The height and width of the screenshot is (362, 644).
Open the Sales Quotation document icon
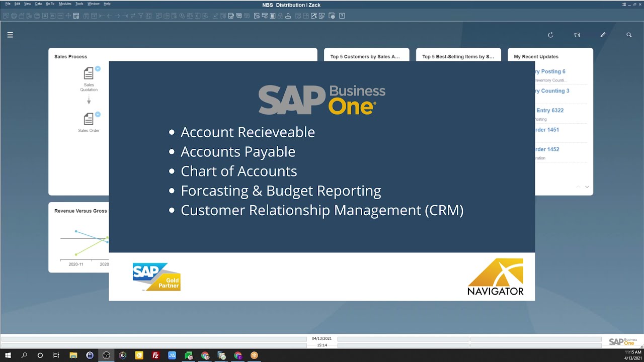click(x=89, y=73)
